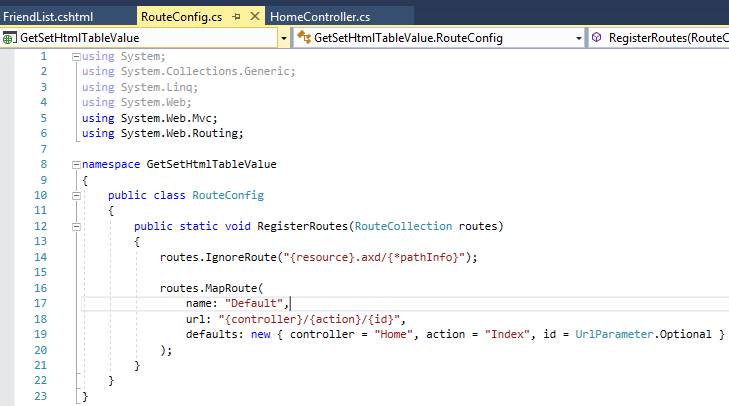This screenshot has width=729, height=406.
Task: Click the RouteConfig class name on line 10
Action: tap(228, 195)
